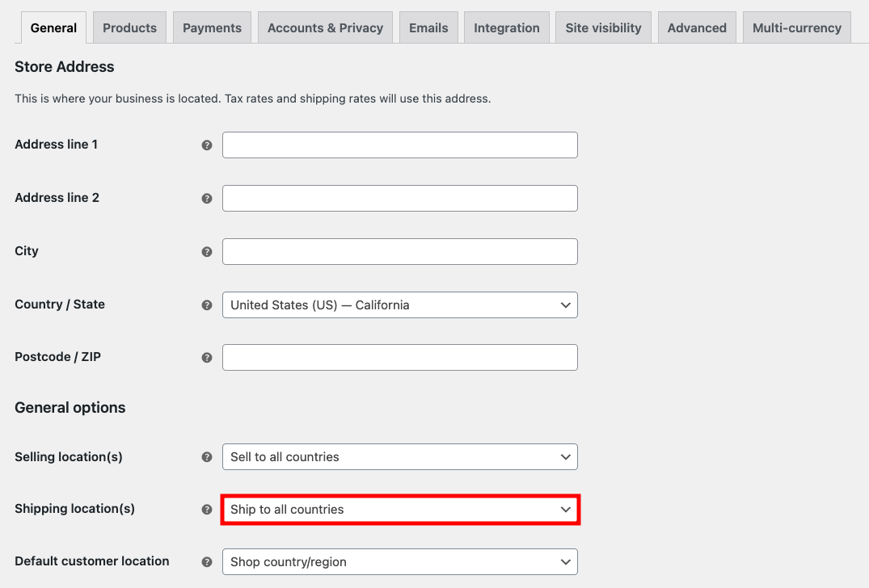Open the Selling location(s) help tooltip

(207, 456)
